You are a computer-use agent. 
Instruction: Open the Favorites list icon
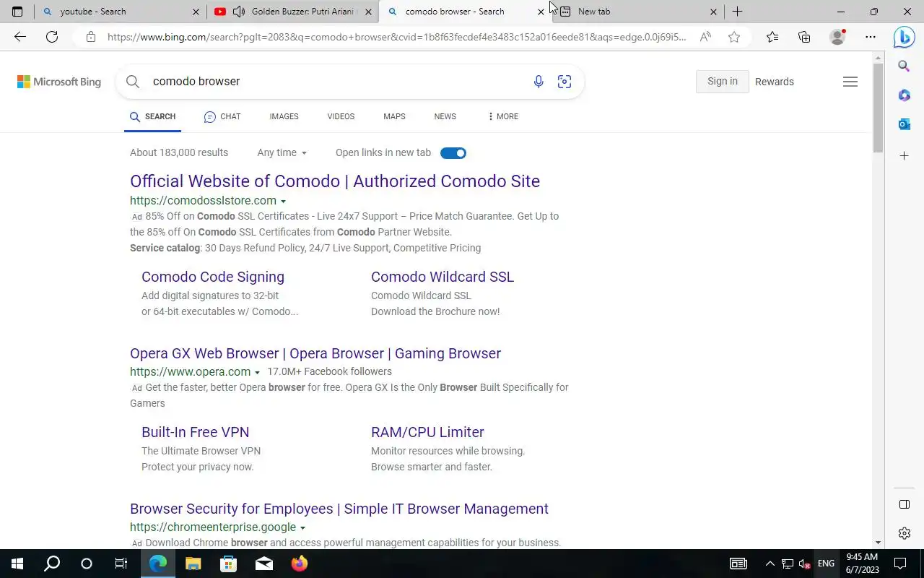772,37
